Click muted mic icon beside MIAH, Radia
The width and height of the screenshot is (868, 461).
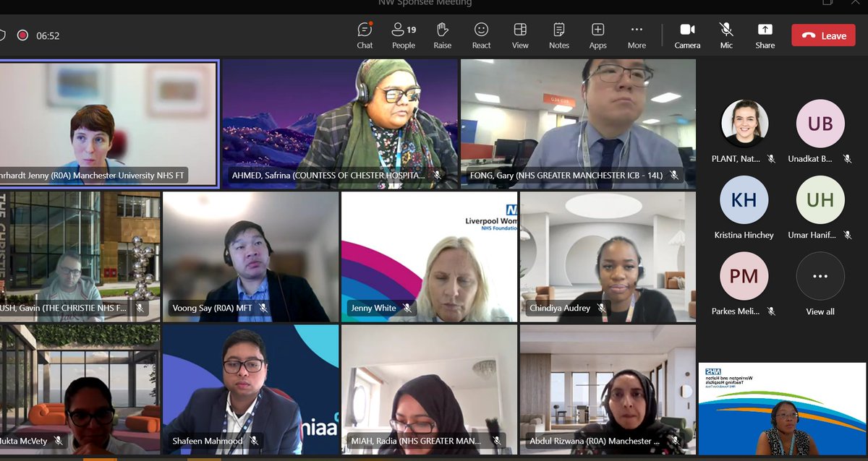[496, 441]
